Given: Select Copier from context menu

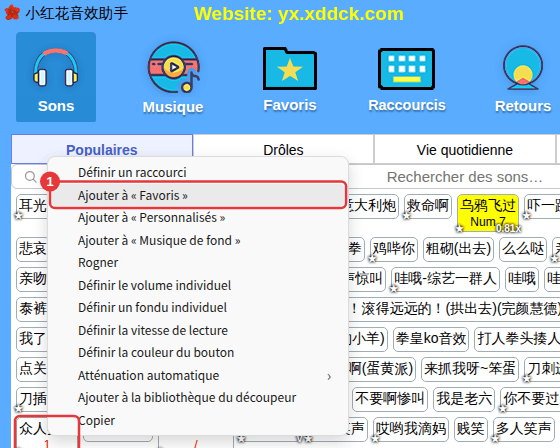Looking at the screenshot, I should [x=198, y=420].
